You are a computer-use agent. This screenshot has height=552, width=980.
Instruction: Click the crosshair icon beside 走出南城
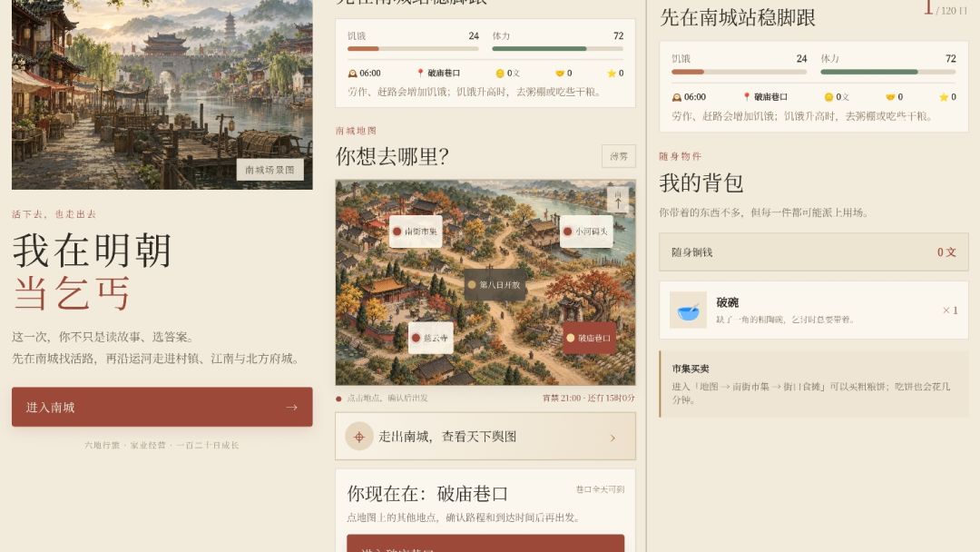pyautogui.click(x=359, y=437)
